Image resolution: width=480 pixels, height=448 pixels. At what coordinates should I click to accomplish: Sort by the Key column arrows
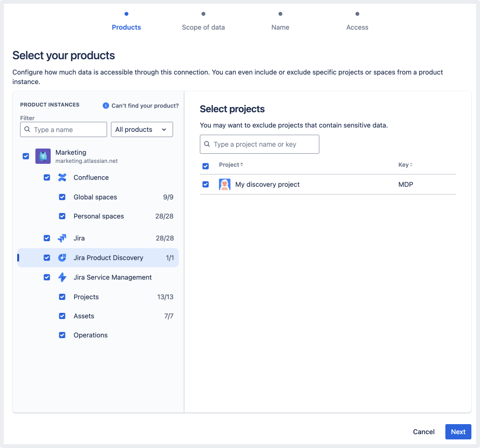point(411,164)
